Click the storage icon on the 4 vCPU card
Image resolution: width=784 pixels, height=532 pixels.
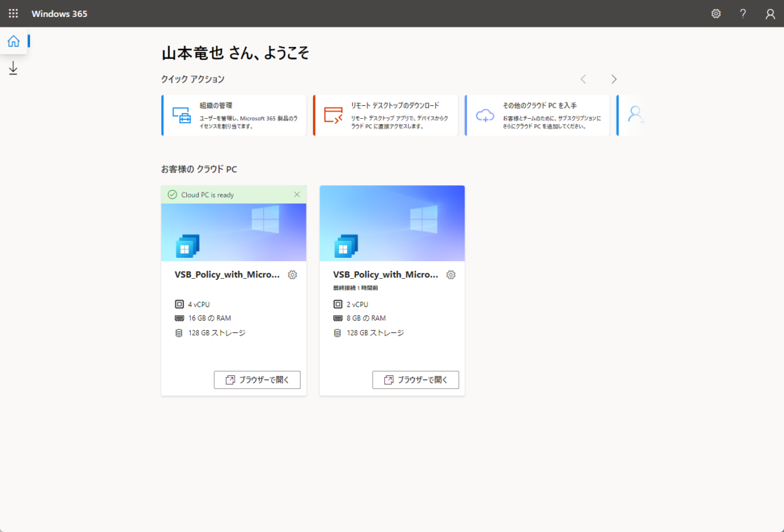pos(180,333)
